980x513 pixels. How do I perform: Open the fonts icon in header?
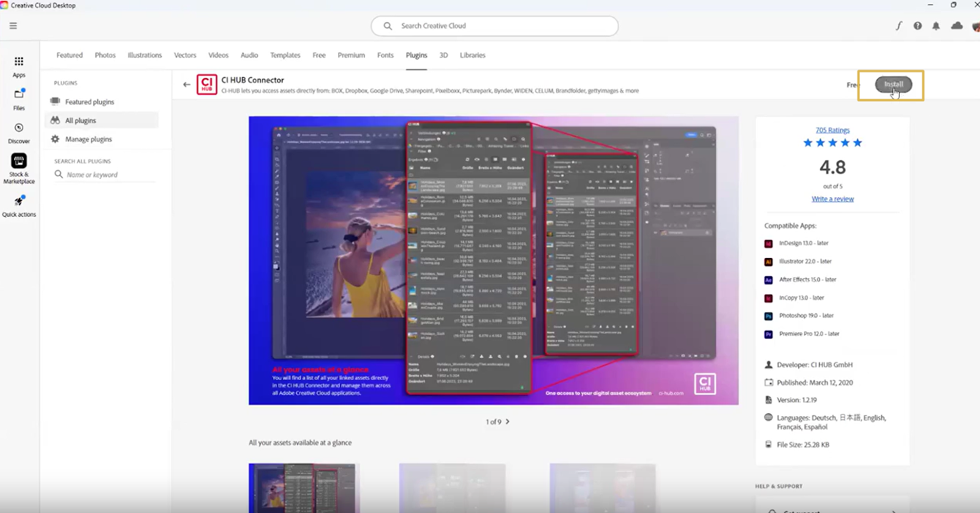[899, 26]
